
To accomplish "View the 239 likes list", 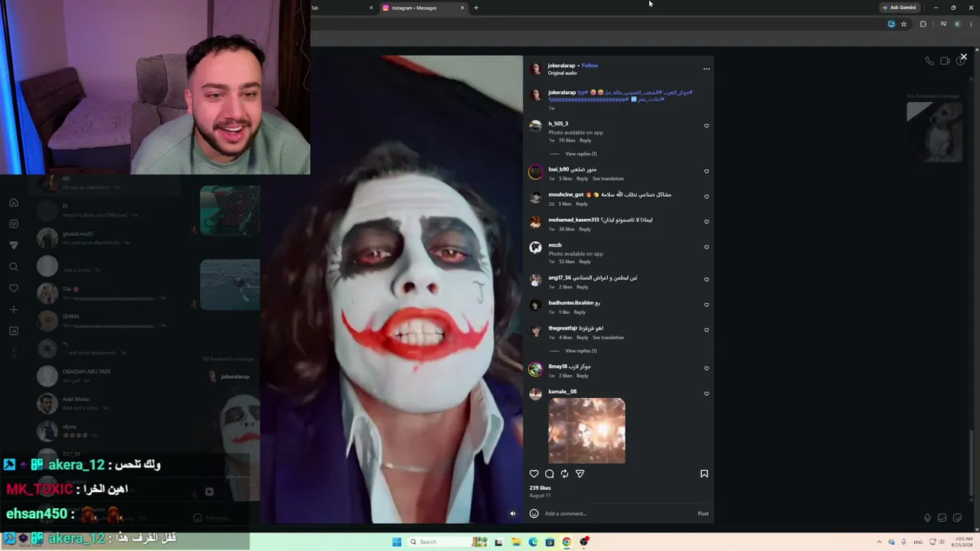I will pyautogui.click(x=540, y=487).
